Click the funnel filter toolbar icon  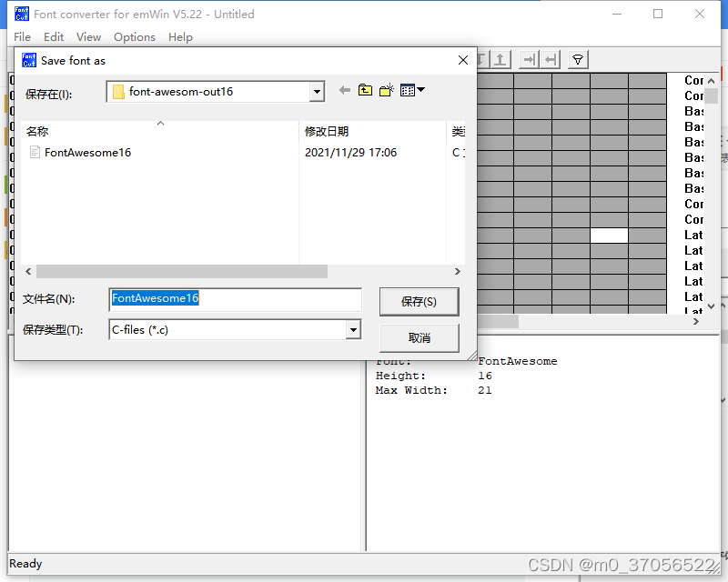tap(578, 59)
